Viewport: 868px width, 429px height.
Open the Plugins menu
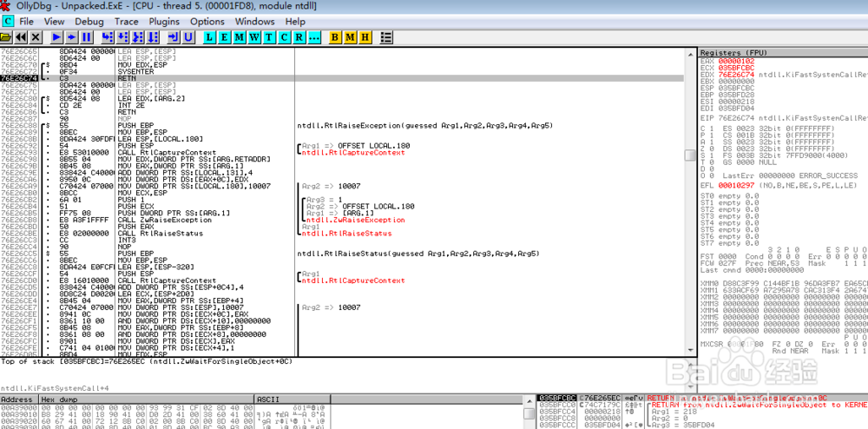(164, 22)
